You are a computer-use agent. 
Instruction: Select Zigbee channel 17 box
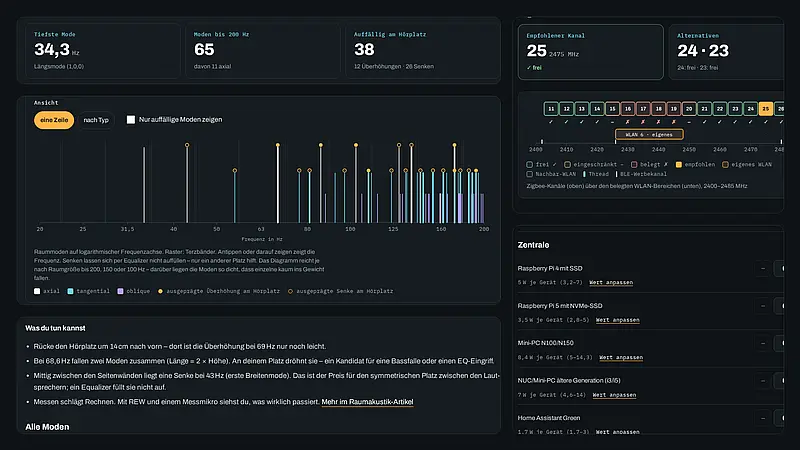[643, 109]
